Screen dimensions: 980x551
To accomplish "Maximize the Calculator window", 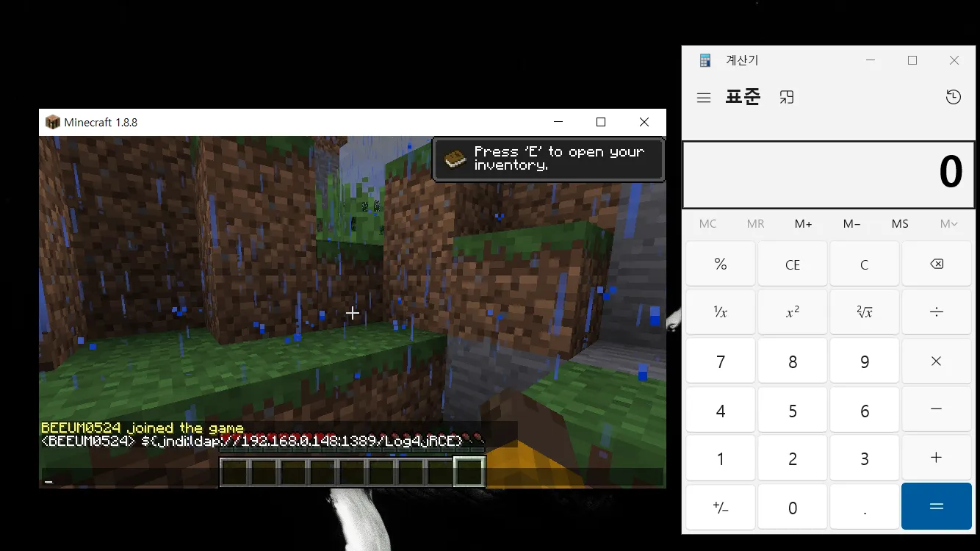I will tap(912, 60).
